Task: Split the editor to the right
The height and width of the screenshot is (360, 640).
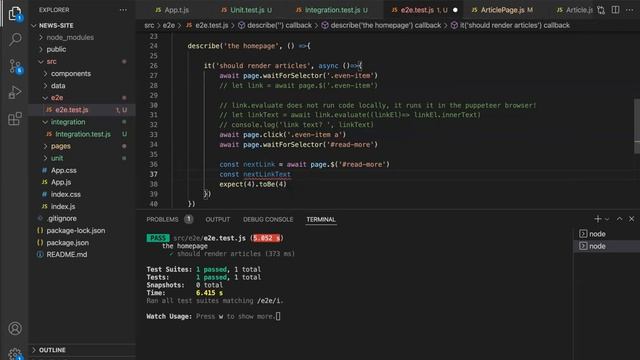Action: click(616, 10)
